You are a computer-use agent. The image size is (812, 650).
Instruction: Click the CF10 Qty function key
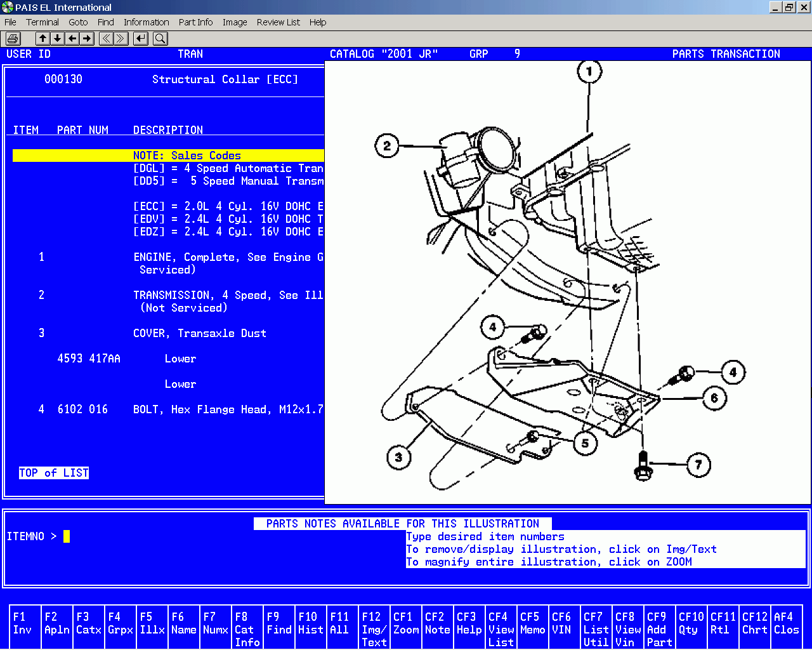[x=691, y=627]
